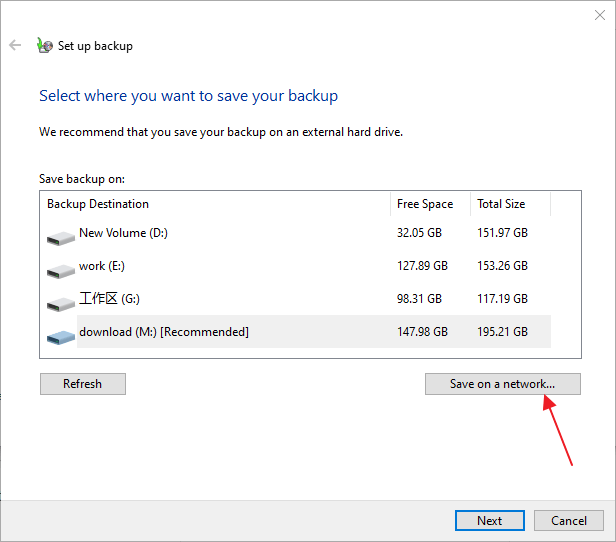
Task: Choose work (E:) label as destination
Action: pyautogui.click(x=102, y=266)
